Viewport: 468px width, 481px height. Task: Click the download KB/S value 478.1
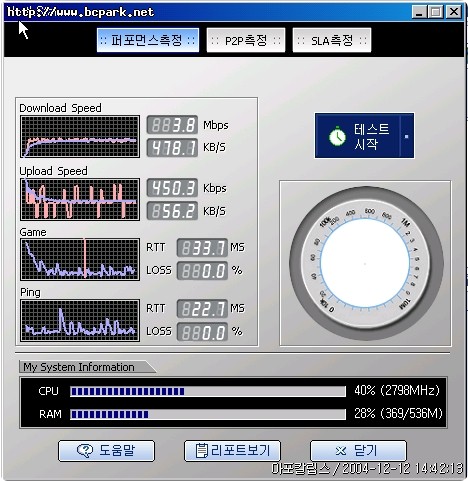[x=172, y=148]
